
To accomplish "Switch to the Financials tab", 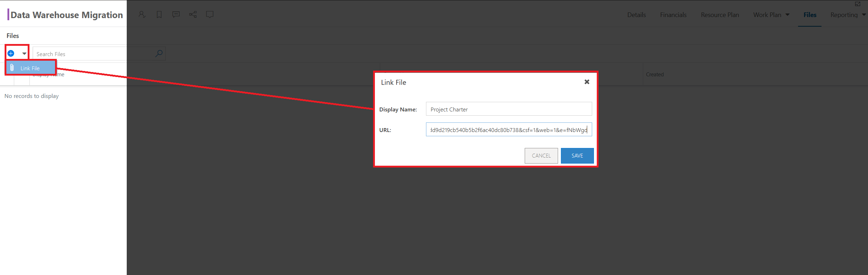I will coord(673,15).
